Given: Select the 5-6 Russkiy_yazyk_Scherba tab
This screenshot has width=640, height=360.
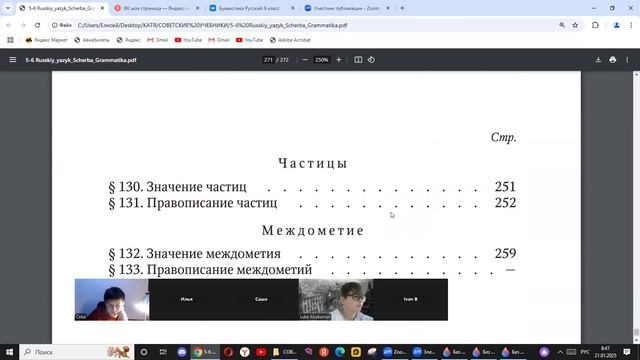Looking at the screenshot, I should coord(61,8).
